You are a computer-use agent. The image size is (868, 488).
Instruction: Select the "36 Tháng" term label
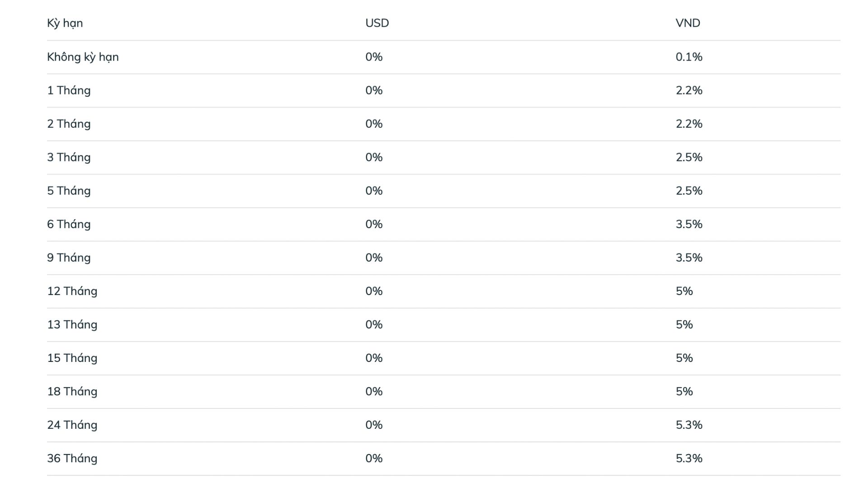coord(72,458)
